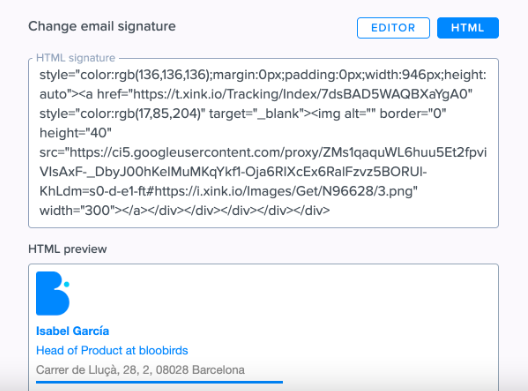
Task: Click the HTML signature field label
Action: 76,58
